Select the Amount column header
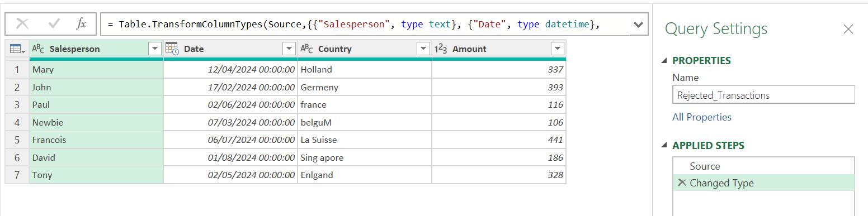868x216 pixels. [x=499, y=49]
